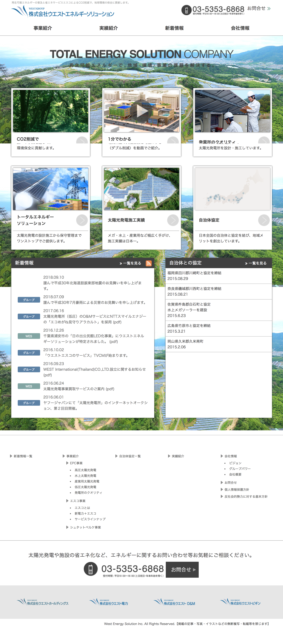283x644 pixels.
Task: Click 新電力+エスコ footer link
Action: tap(85, 514)
